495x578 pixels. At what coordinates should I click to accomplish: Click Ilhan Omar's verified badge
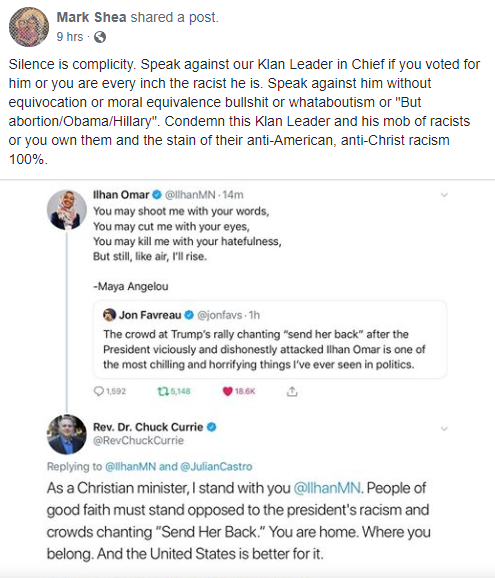pos(157,195)
